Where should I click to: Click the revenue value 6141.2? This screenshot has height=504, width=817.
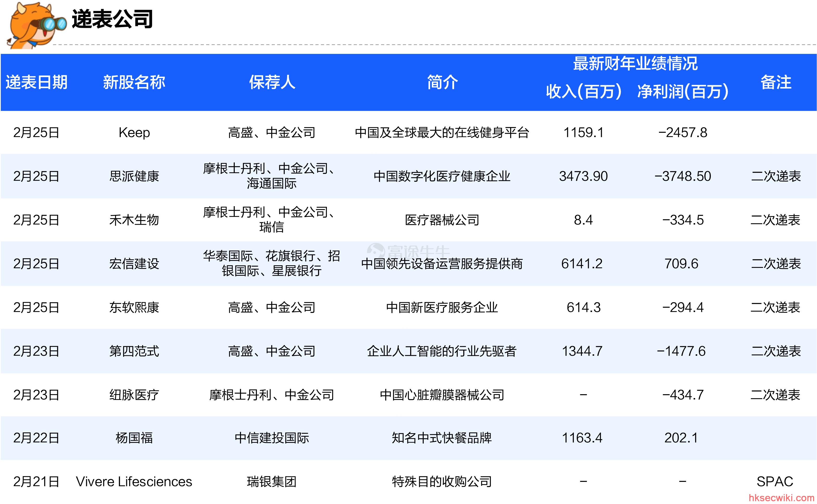tap(582, 264)
